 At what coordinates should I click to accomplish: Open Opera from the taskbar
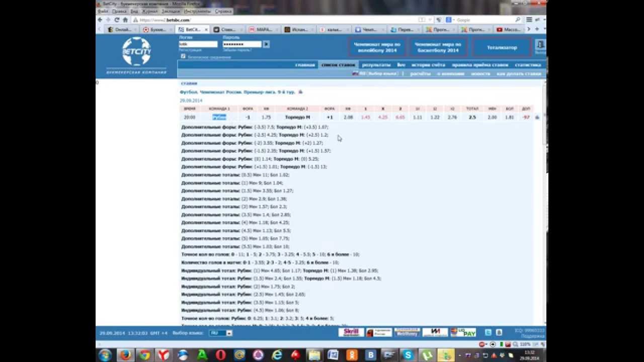(220, 355)
